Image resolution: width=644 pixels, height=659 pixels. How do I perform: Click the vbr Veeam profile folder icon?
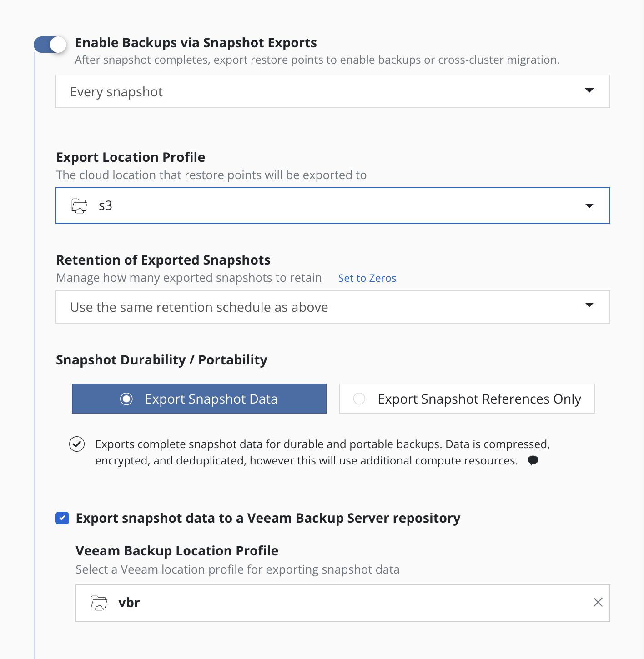[99, 603]
